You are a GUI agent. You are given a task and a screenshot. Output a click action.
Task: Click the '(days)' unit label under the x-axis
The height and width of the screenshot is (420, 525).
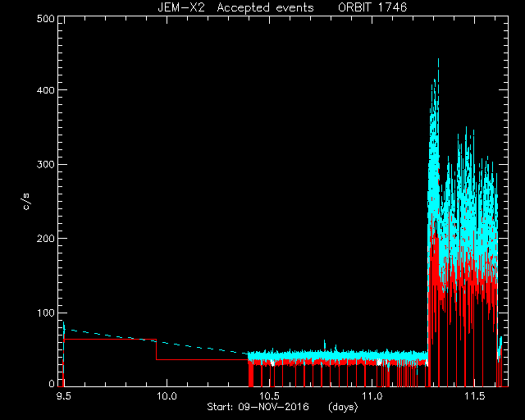coord(343,407)
